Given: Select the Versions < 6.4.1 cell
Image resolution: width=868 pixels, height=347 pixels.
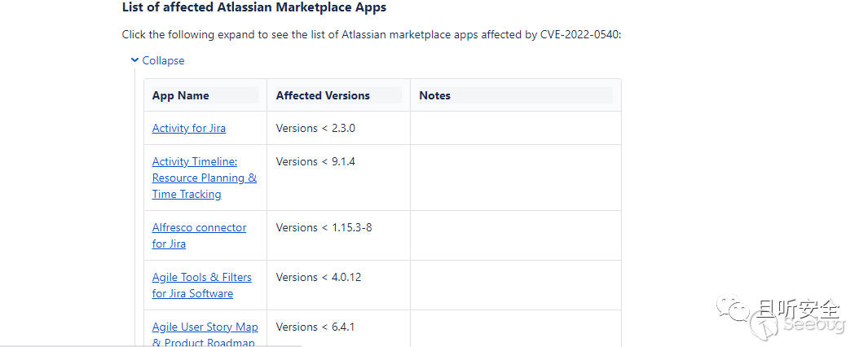Looking at the screenshot, I should point(315,327).
